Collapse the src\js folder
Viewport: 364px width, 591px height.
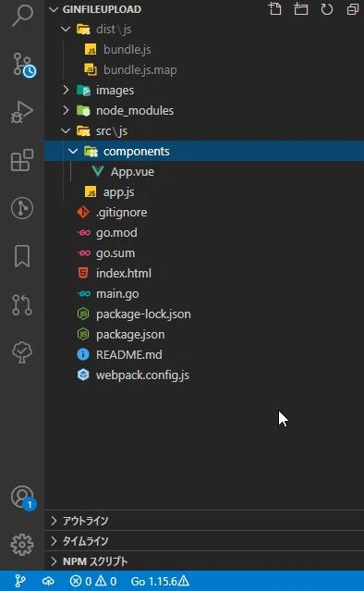coord(66,130)
